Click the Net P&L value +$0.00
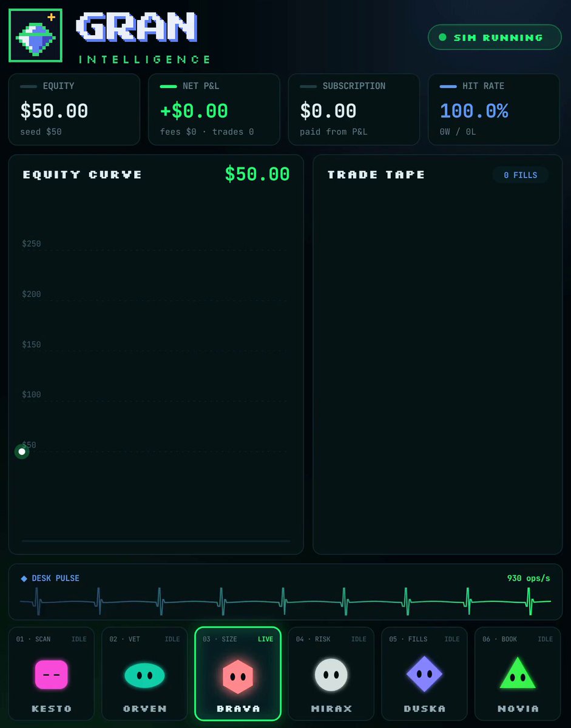 pyautogui.click(x=194, y=111)
